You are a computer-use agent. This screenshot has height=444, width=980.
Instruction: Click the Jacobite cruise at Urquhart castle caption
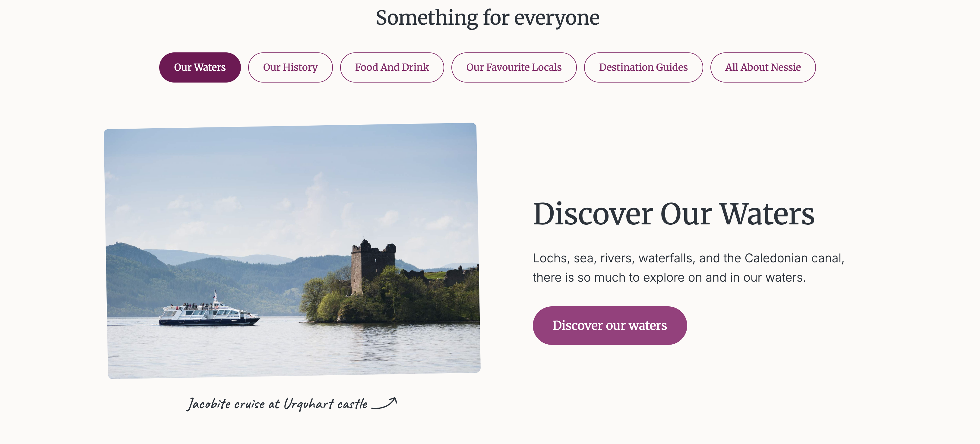pos(277,404)
